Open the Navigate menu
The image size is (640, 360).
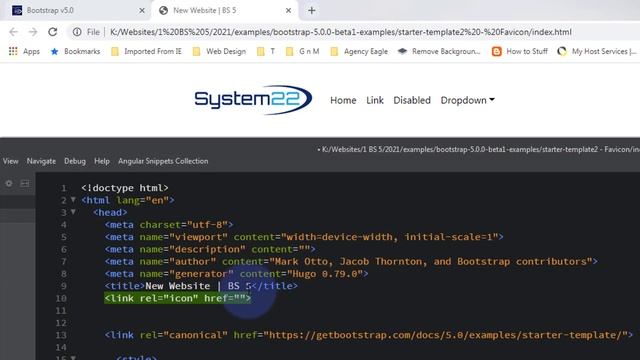coord(41,161)
